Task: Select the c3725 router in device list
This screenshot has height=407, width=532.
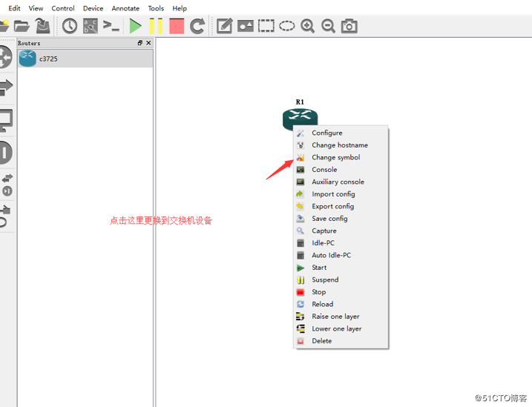Action: [x=85, y=59]
